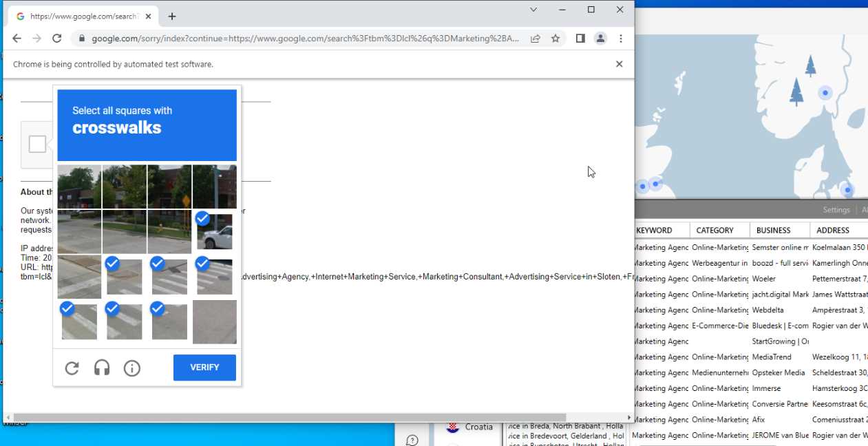Select the Afix business cell

(781, 419)
